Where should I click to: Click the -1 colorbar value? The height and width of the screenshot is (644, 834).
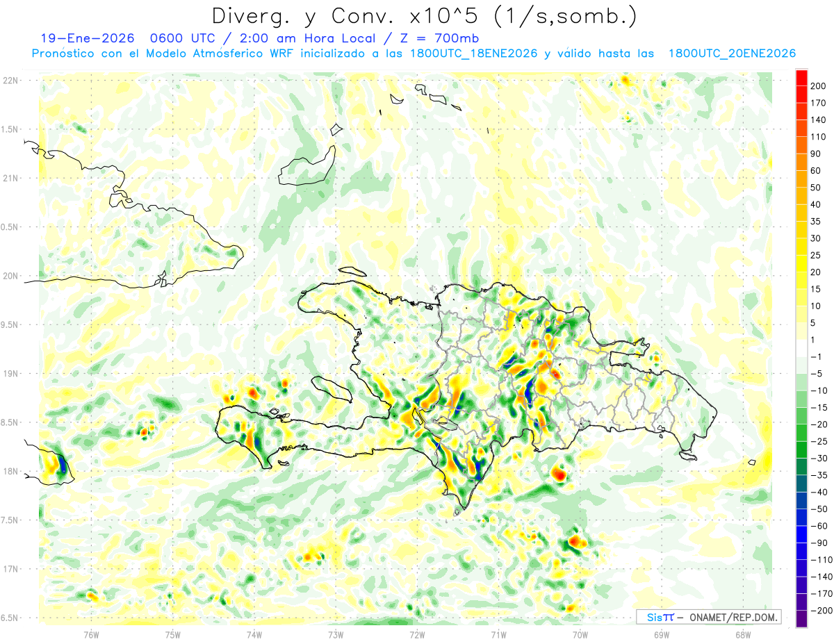tap(815, 357)
